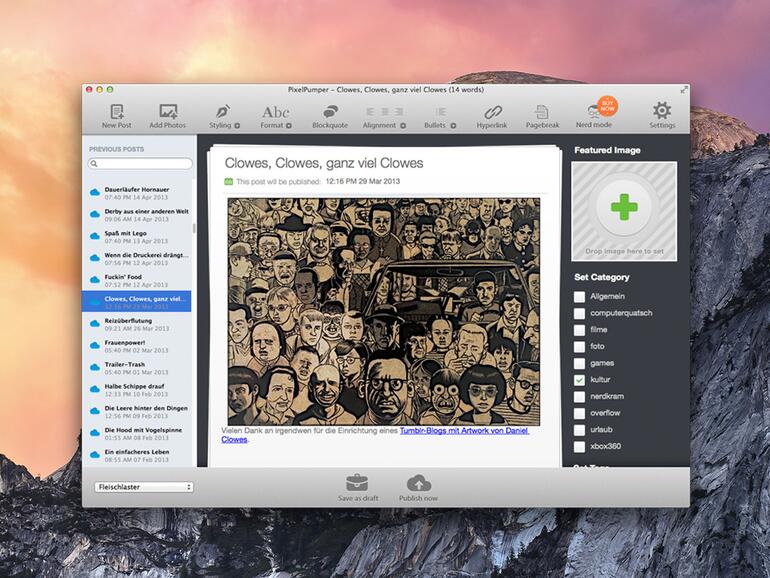Check the games category
Viewport: 770px width, 578px height.
click(579, 363)
